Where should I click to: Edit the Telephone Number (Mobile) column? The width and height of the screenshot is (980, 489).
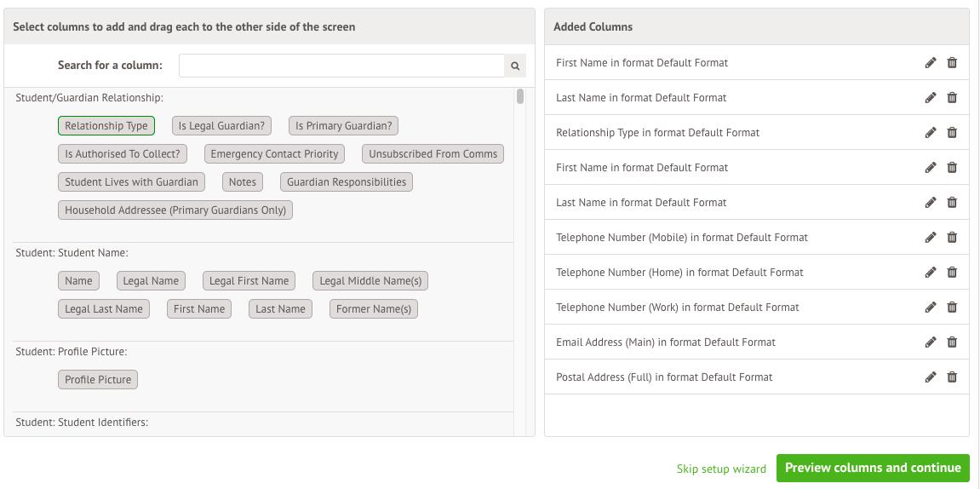coord(931,238)
